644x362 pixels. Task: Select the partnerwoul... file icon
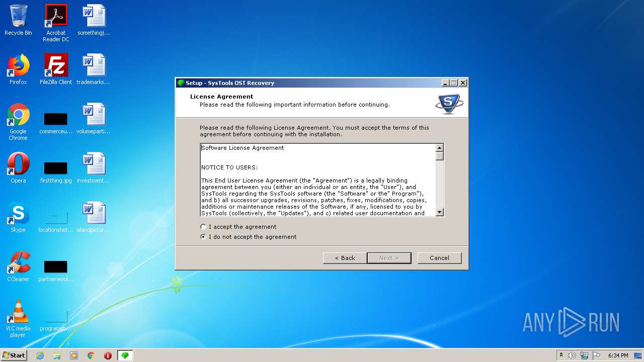click(x=56, y=269)
